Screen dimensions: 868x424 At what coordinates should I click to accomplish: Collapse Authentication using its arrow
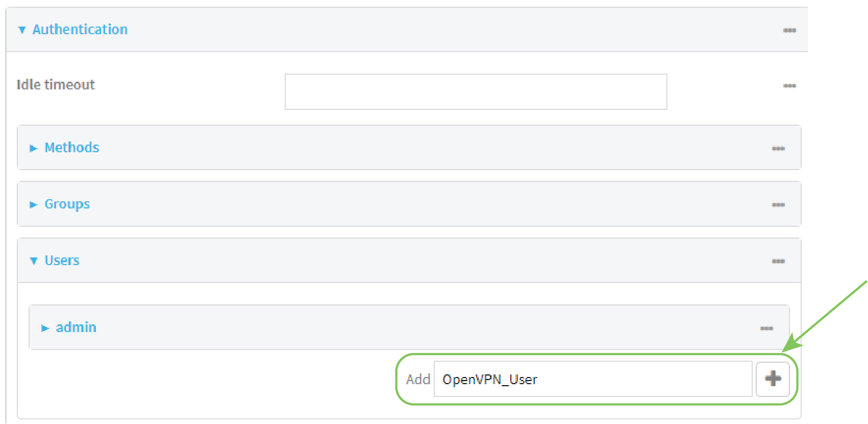22,30
